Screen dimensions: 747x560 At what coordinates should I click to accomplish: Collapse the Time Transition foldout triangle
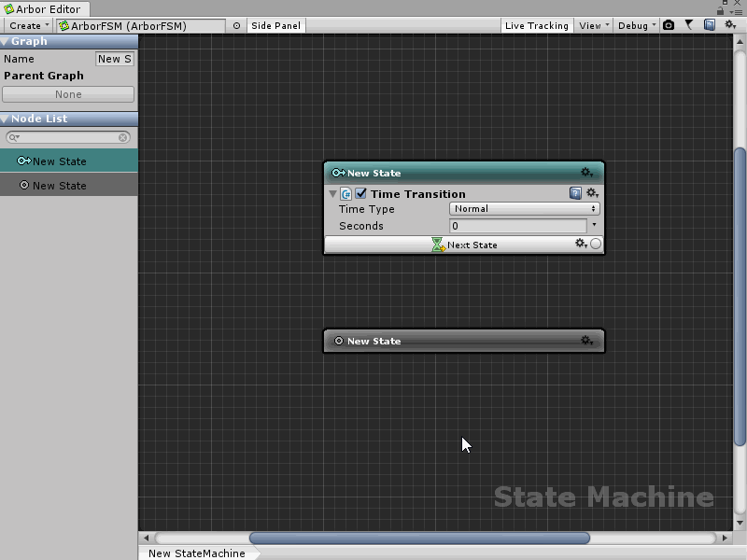333,194
